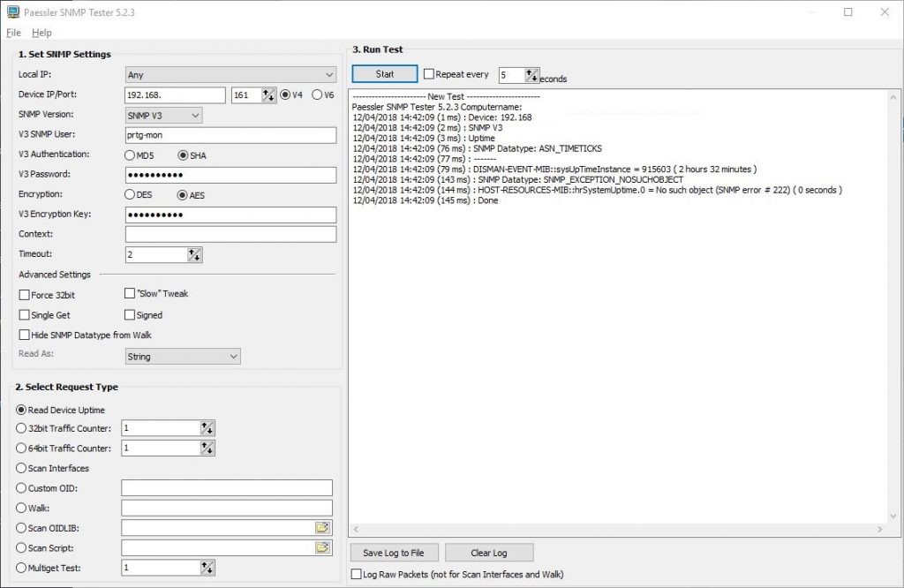The height and width of the screenshot is (588, 904).
Task: Select Scan Script request type
Action: tap(21, 547)
